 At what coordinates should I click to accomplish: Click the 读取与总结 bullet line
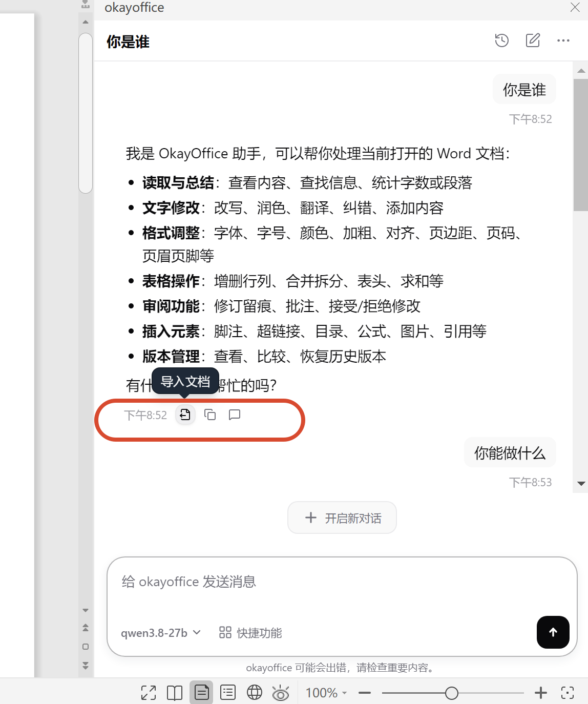(x=307, y=183)
